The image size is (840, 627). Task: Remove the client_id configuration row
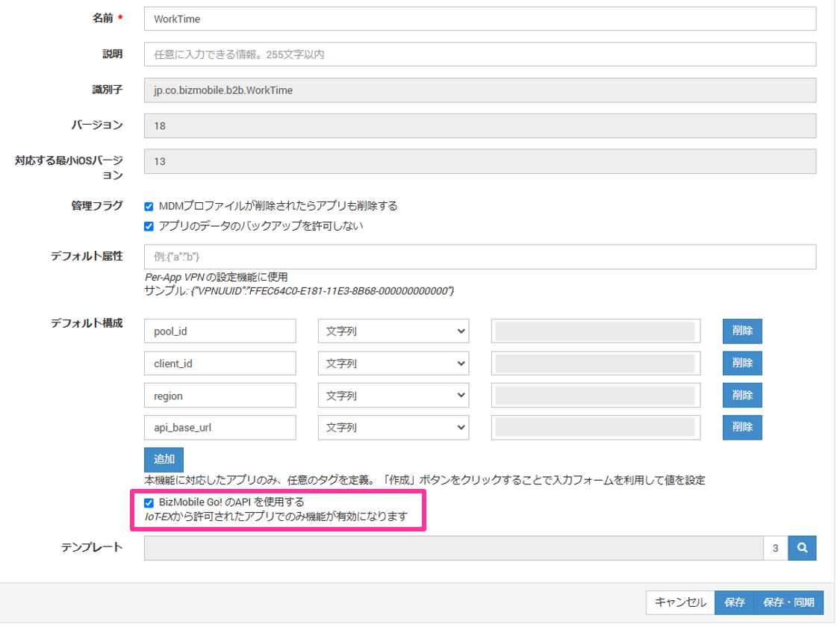(742, 364)
